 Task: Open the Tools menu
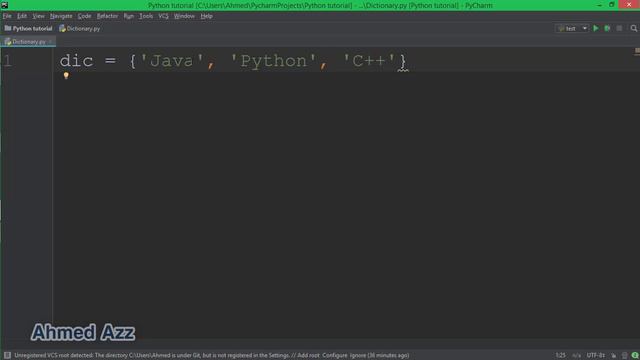click(146, 16)
